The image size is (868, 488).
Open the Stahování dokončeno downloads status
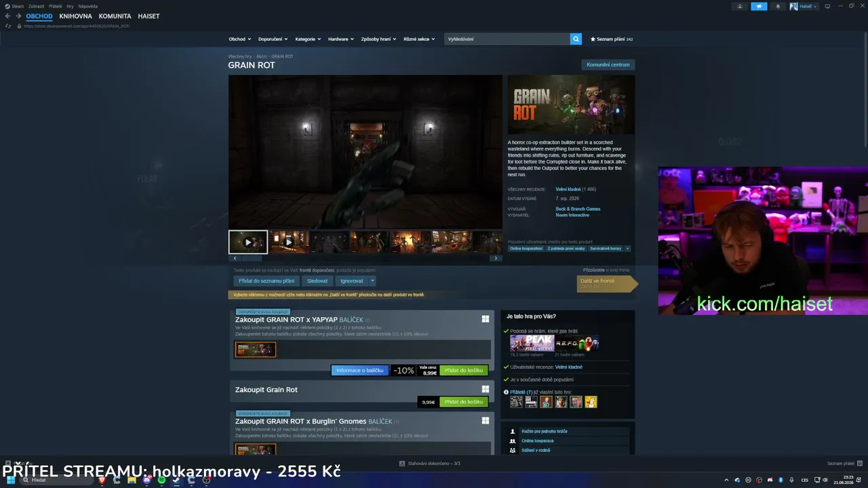[x=430, y=464]
